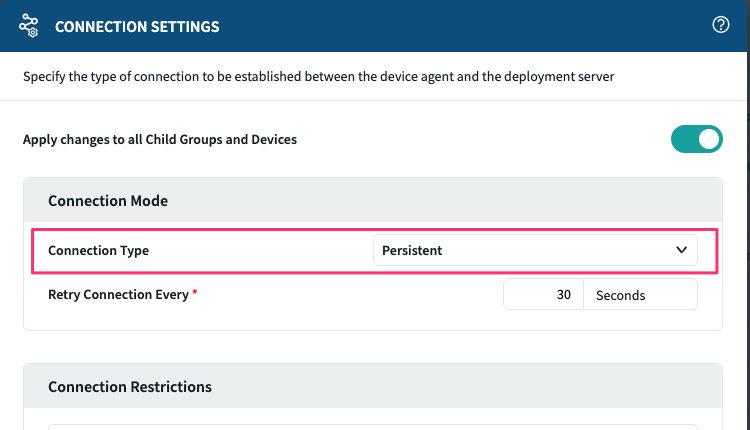Click the Connection Type label
Screen dimensions: 750x430
tap(98, 250)
